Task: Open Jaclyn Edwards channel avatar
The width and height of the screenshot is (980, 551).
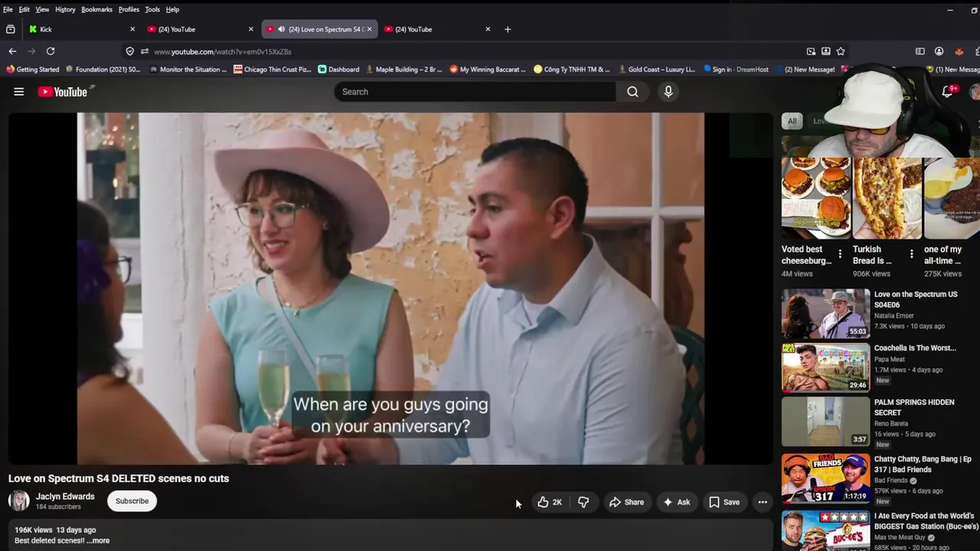Action: coord(18,501)
